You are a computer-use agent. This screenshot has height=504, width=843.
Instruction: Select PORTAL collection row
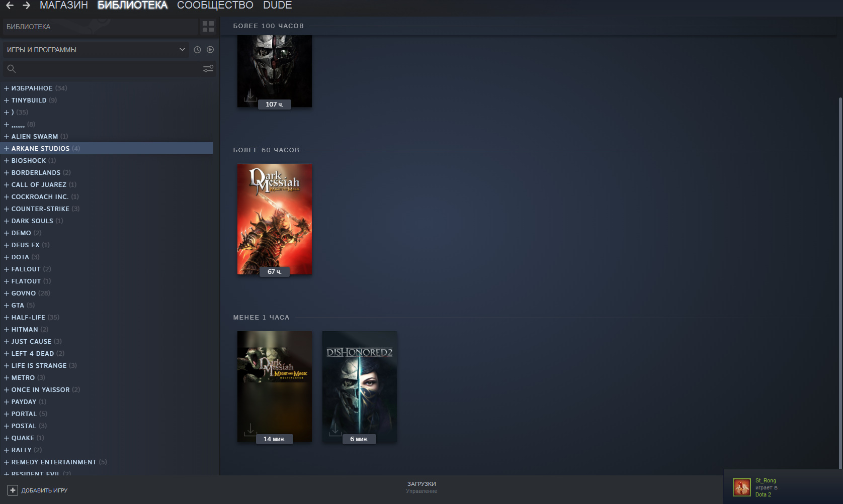click(107, 414)
